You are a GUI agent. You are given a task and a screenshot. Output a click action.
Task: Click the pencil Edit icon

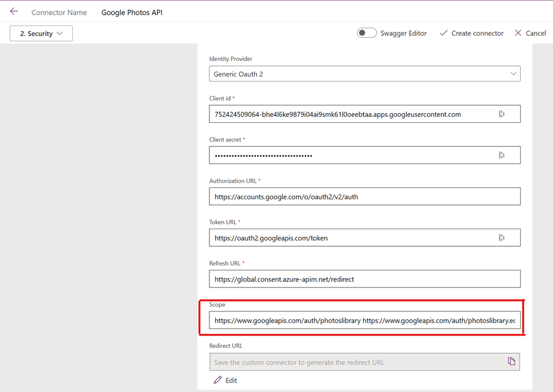tap(218, 380)
